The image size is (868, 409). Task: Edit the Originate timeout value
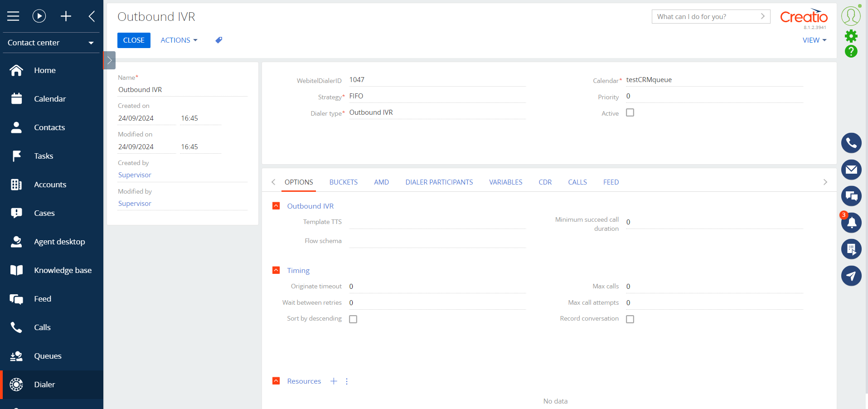click(437, 287)
